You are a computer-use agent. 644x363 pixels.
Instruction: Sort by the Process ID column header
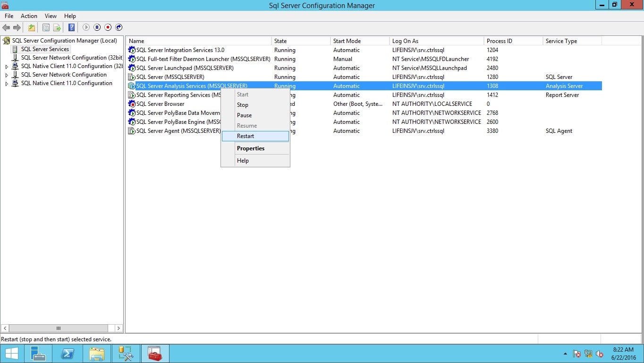(514, 41)
